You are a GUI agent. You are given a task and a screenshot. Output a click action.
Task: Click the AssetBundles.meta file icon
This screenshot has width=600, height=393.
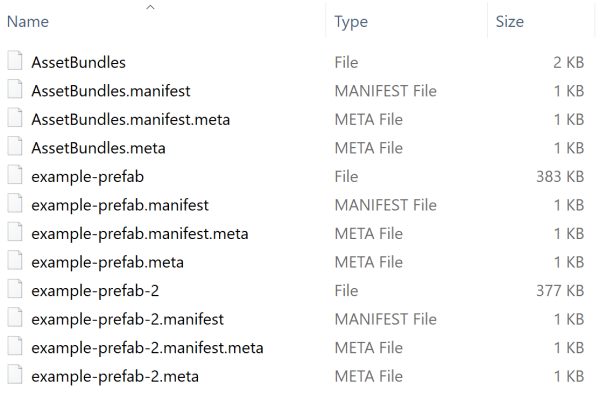coord(15,147)
